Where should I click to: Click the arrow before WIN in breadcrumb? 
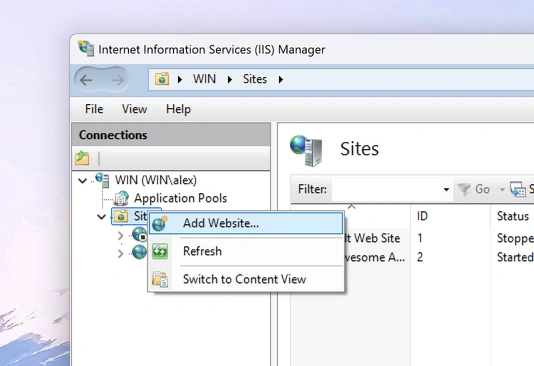point(180,80)
